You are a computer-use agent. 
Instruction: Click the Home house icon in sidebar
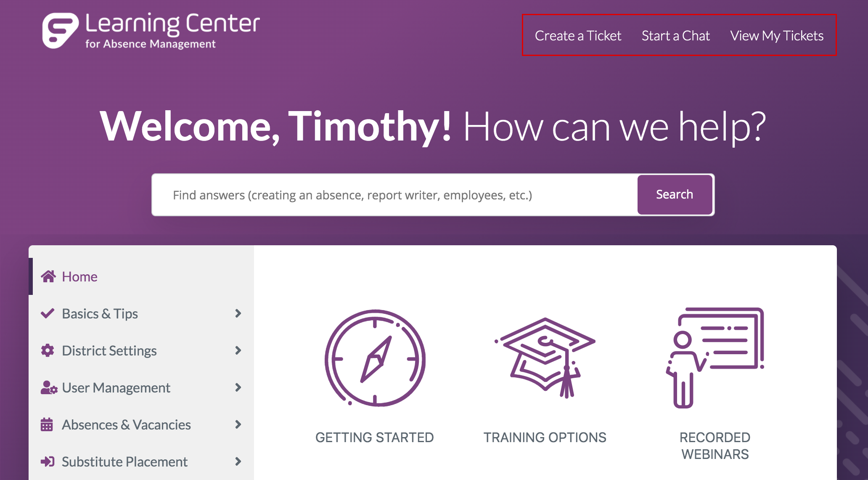point(48,276)
